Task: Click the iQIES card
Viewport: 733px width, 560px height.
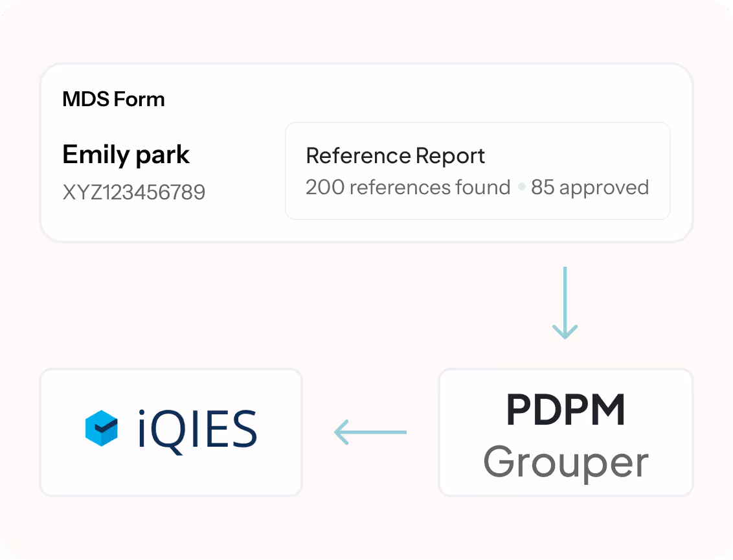Action: click(171, 432)
